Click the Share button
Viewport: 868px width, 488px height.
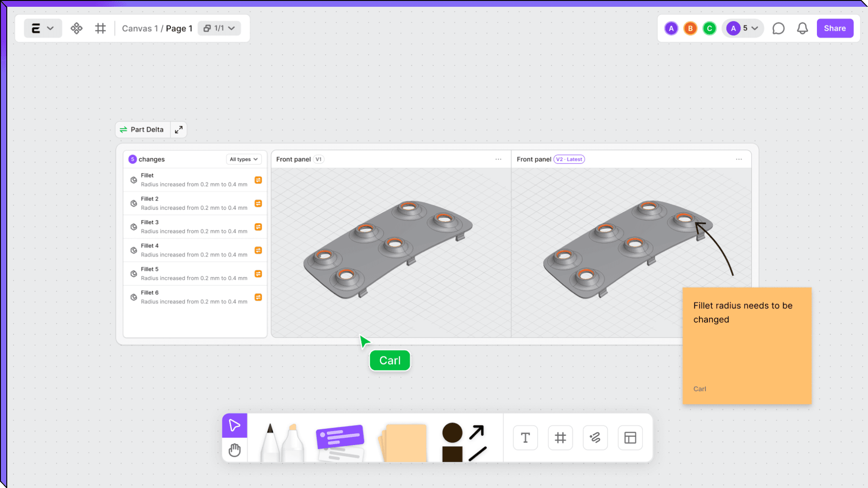pyautogui.click(x=835, y=28)
